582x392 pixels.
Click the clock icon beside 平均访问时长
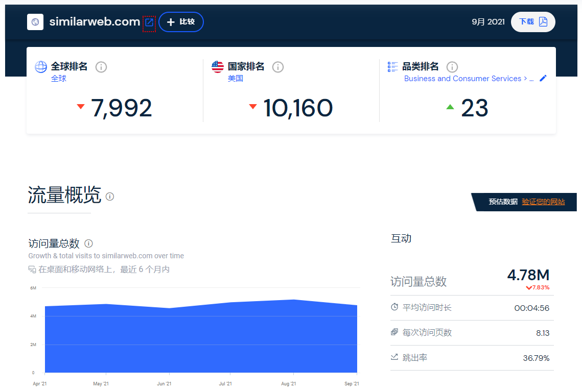(394, 307)
